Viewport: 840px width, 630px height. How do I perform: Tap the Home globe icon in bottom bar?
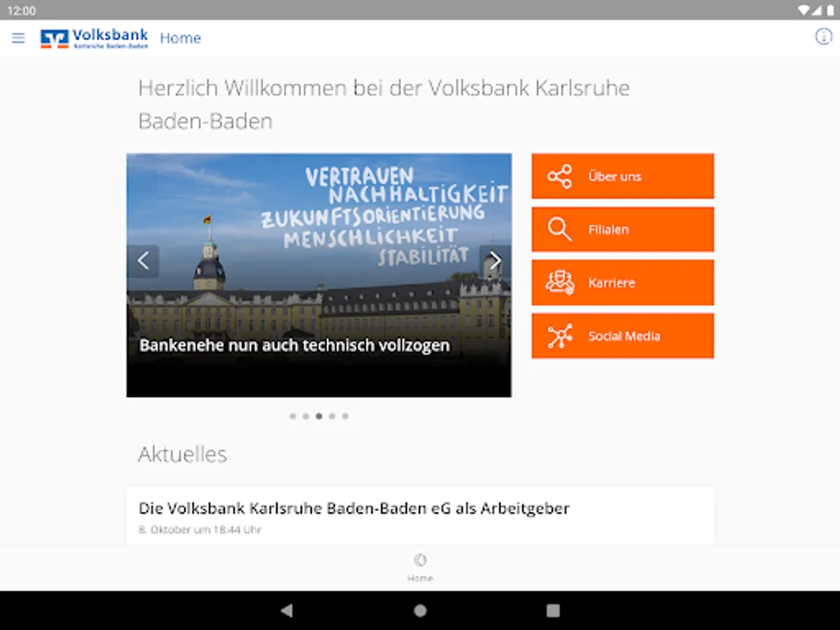pyautogui.click(x=420, y=560)
